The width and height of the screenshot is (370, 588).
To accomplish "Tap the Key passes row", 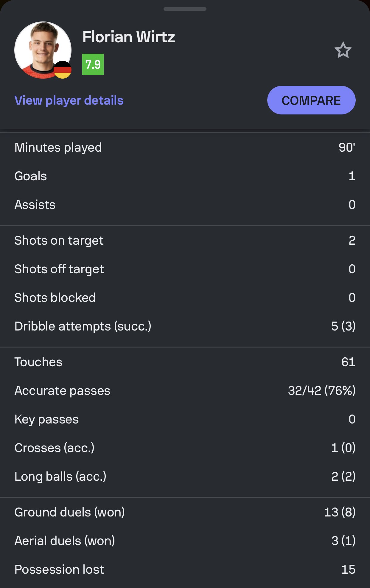I will tap(185, 419).
